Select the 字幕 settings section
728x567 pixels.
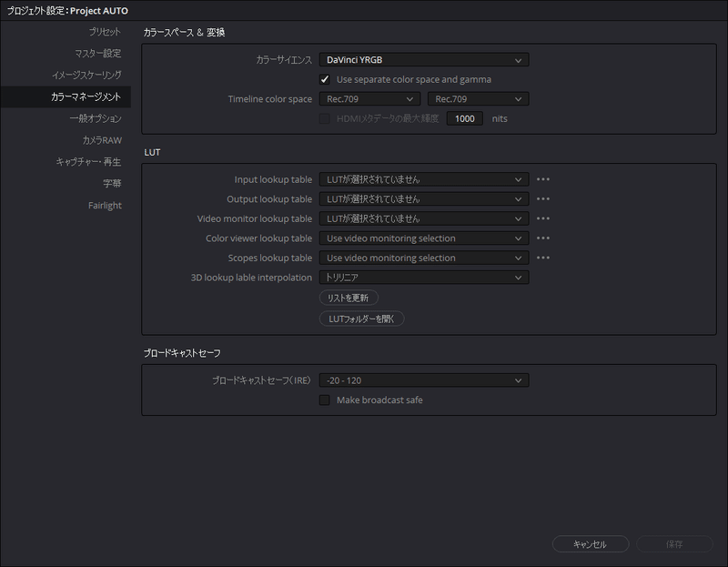[112, 184]
